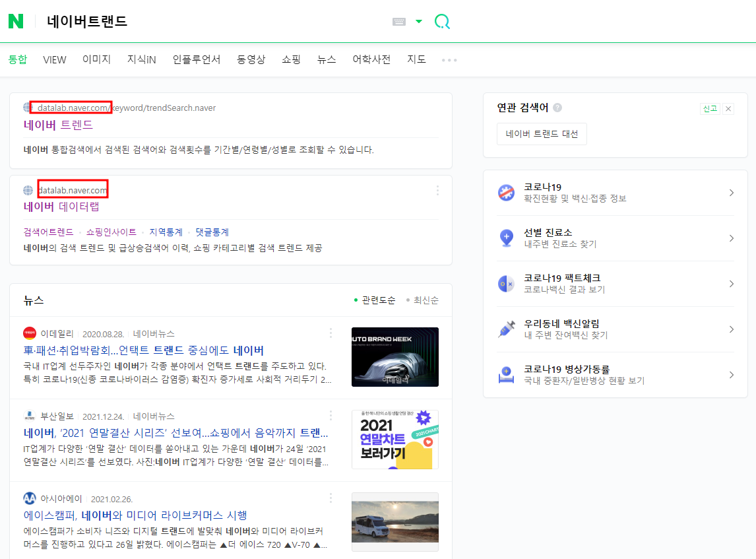756x559 pixels.
Task: Click the 이데일리 publisher logo
Action: point(30,333)
